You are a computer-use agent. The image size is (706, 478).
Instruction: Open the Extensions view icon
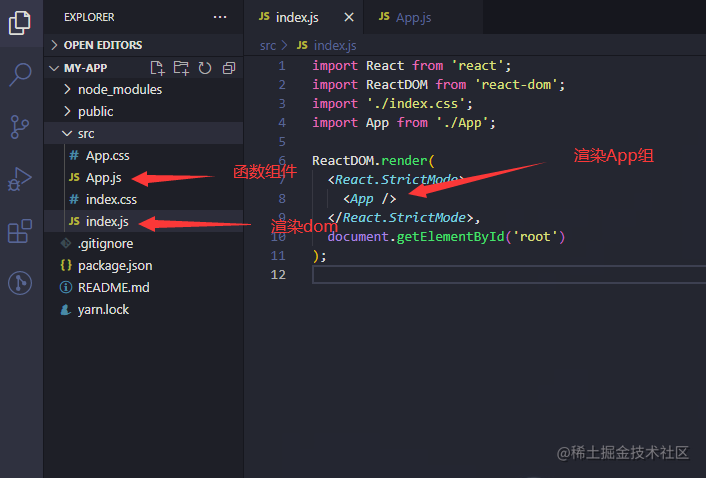[x=20, y=231]
